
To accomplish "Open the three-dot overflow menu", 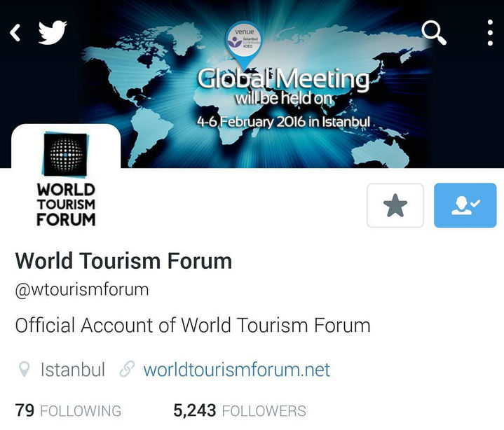I will coord(490,32).
